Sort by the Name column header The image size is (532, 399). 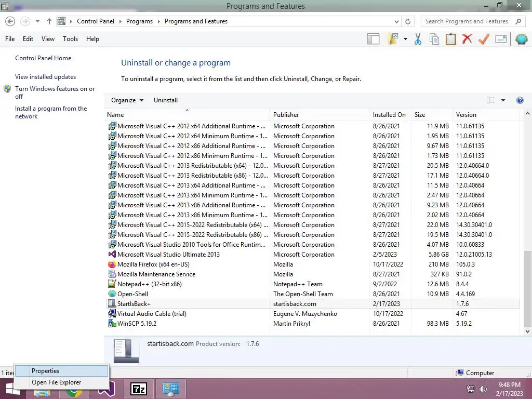(x=187, y=115)
